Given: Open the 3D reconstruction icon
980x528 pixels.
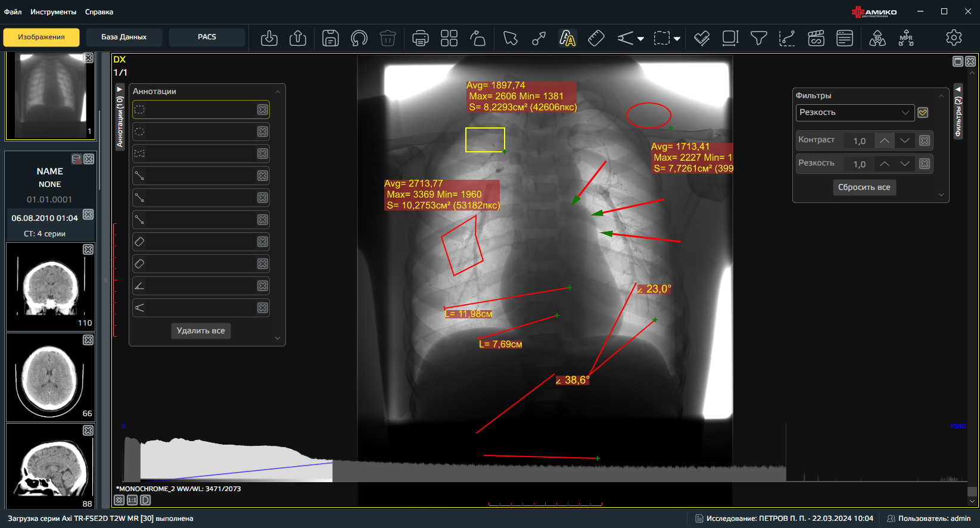Looking at the screenshot, I should pyautogui.click(x=878, y=38).
